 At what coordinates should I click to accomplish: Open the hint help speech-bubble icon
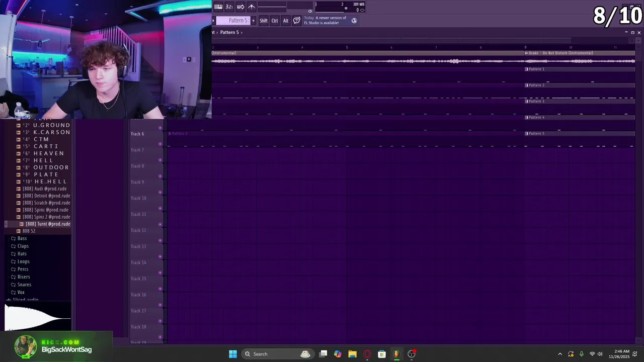[297, 20]
